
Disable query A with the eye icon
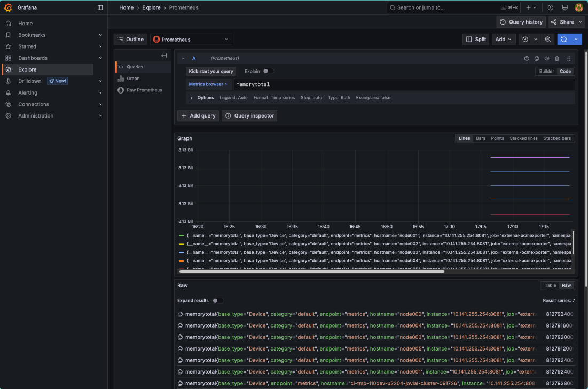tap(546, 58)
